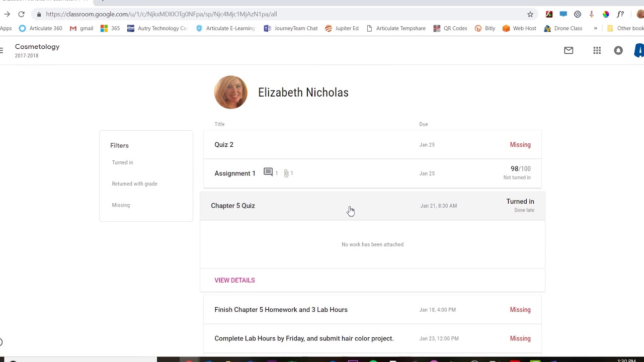Open the gmail bookmark

(x=82, y=28)
